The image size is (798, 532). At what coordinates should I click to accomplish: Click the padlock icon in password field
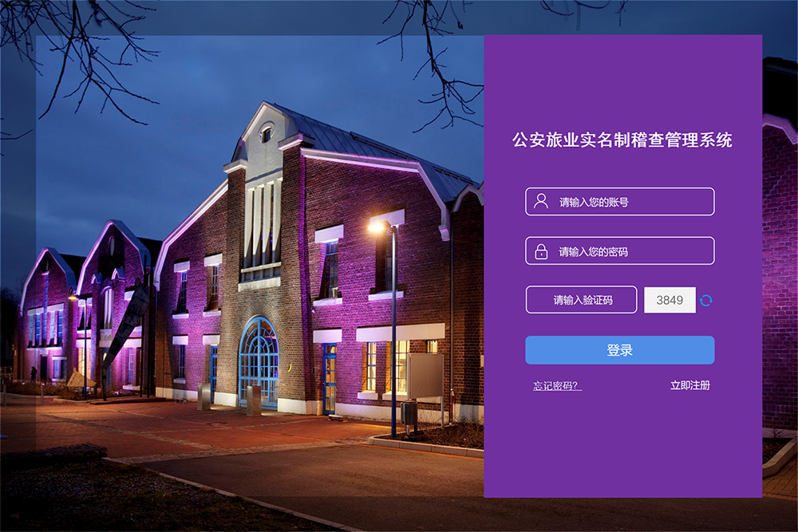pos(541,251)
